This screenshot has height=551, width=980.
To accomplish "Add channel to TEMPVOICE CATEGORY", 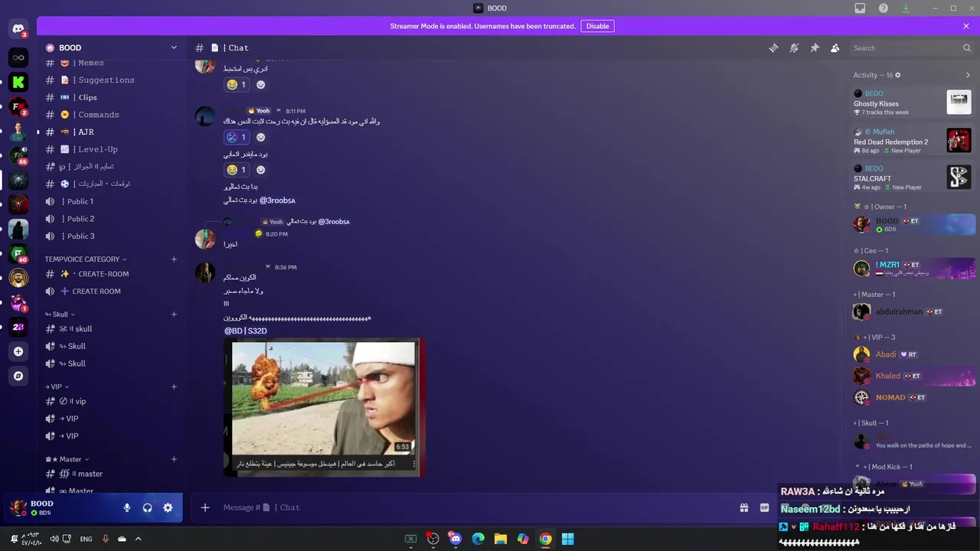I will tap(174, 259).
